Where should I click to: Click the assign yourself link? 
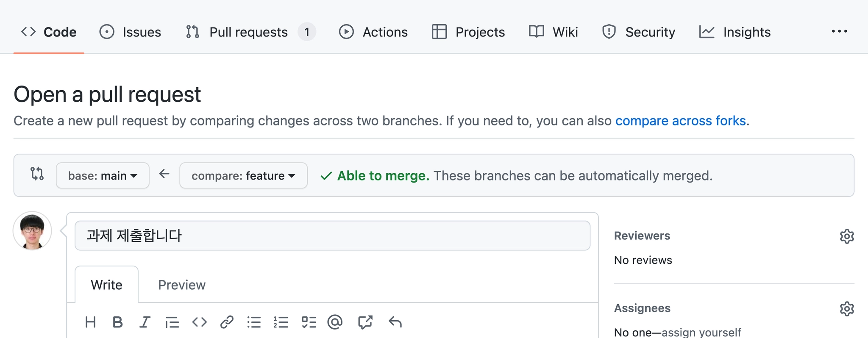701,332
